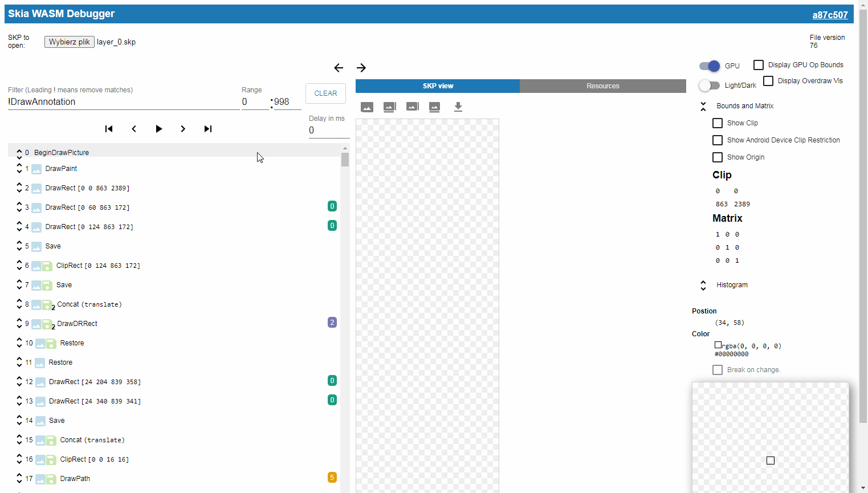Select the ClipRect [0 124 863 172] command text
The image size is (868, 493).
click(x=98, y=266)
